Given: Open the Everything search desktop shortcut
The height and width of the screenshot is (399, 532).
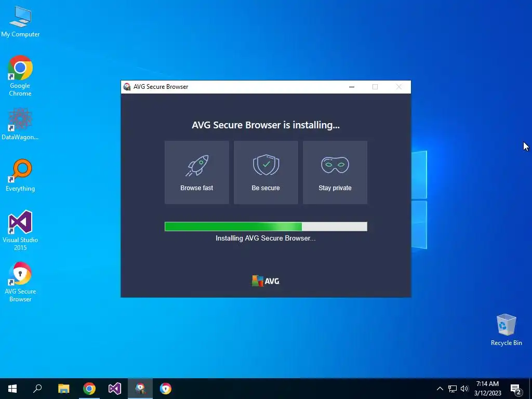Looking at the screenshot, I should click(x=20, y=175).
